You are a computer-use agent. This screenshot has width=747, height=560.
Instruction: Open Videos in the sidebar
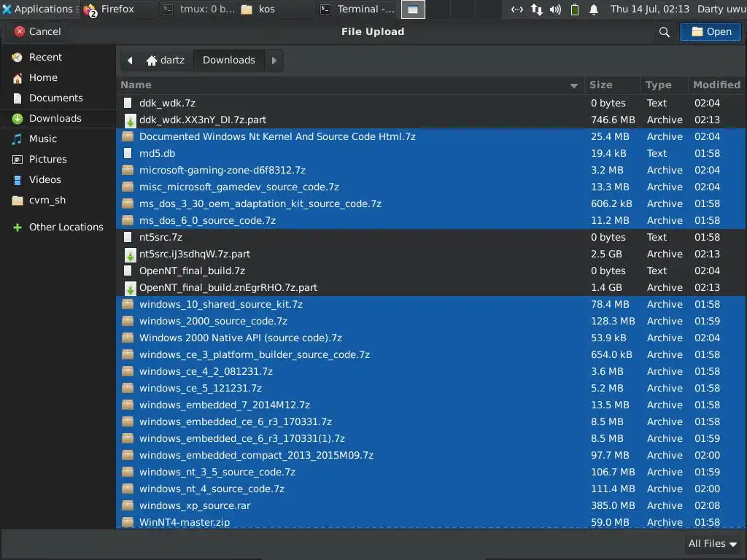pos(58,180)
